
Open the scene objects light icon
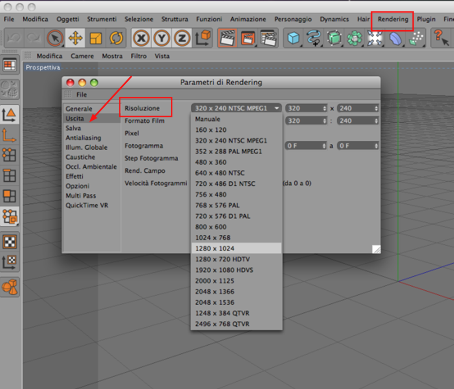pyautogui.click(x=375, y=38)
